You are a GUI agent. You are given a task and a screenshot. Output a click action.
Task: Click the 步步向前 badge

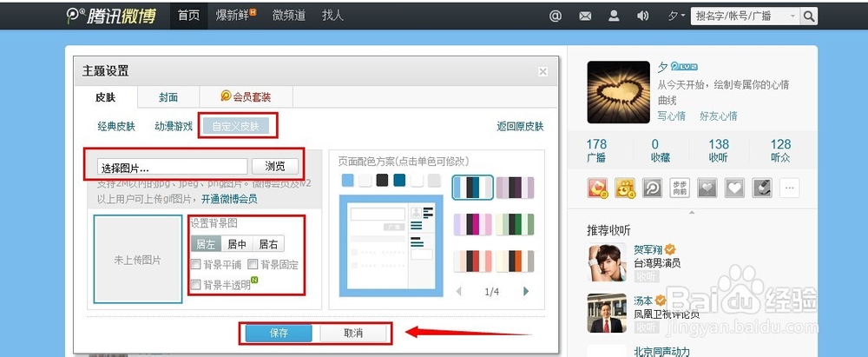pyautogui.click(x=680, y=188)
